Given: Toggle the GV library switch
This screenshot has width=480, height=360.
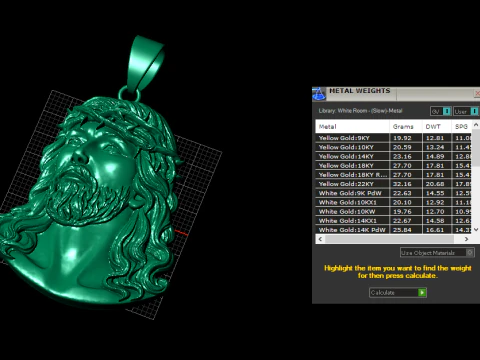Looking at the screenshot, I should coord(447,111).
